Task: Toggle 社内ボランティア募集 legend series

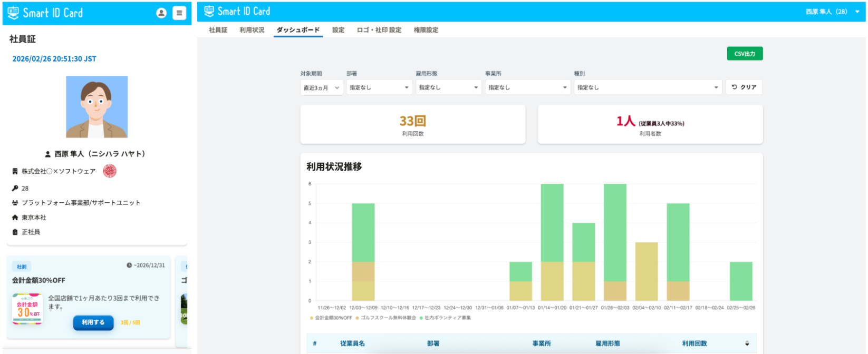Action: tap(445, 318)
